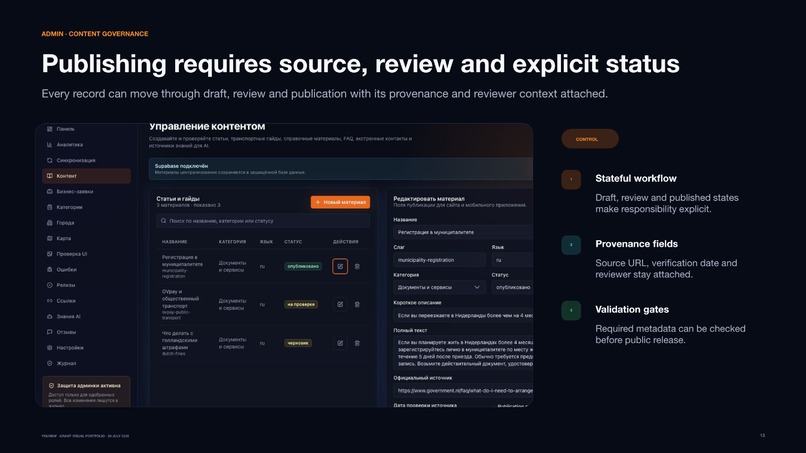Image resolution: width=806 pixels, height=453 pixels.
Task: Open the Ошибки bug icon
Action: click(x=50, y=269)
